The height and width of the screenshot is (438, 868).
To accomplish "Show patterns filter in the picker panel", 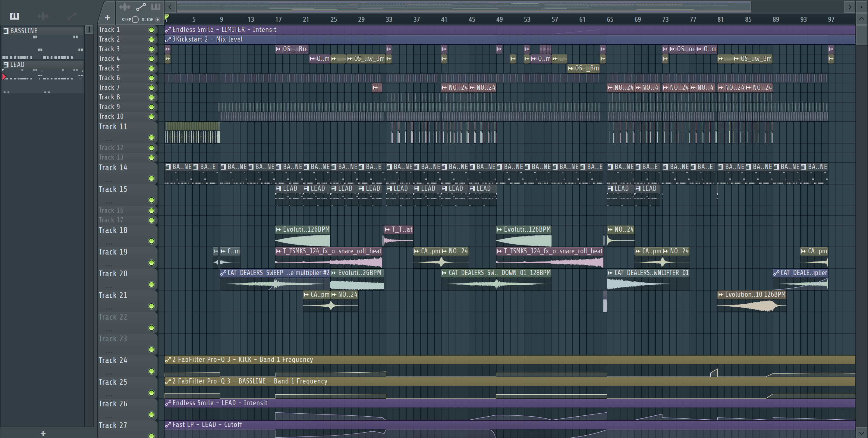I will tap(14, 16).
